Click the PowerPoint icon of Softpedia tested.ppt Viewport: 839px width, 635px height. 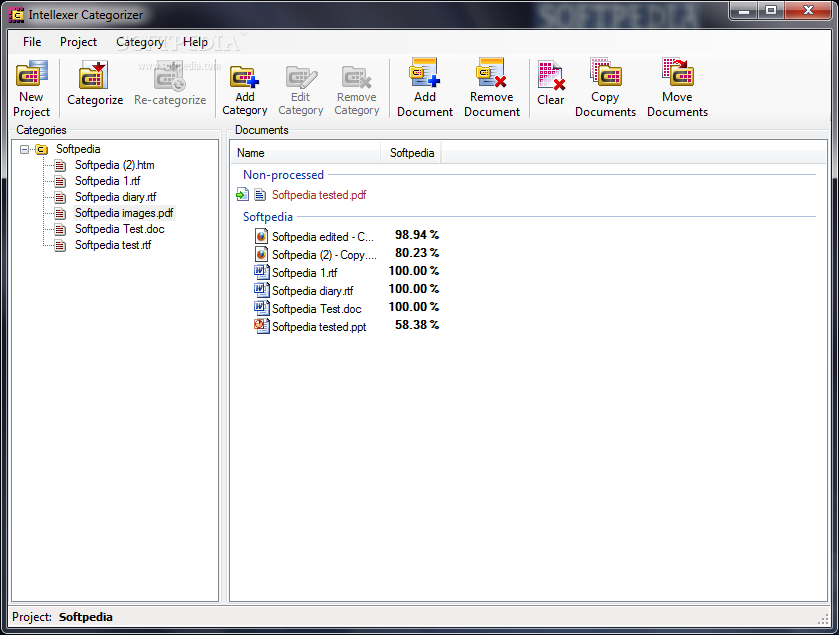pyautogui.click(x=261, y=326)
